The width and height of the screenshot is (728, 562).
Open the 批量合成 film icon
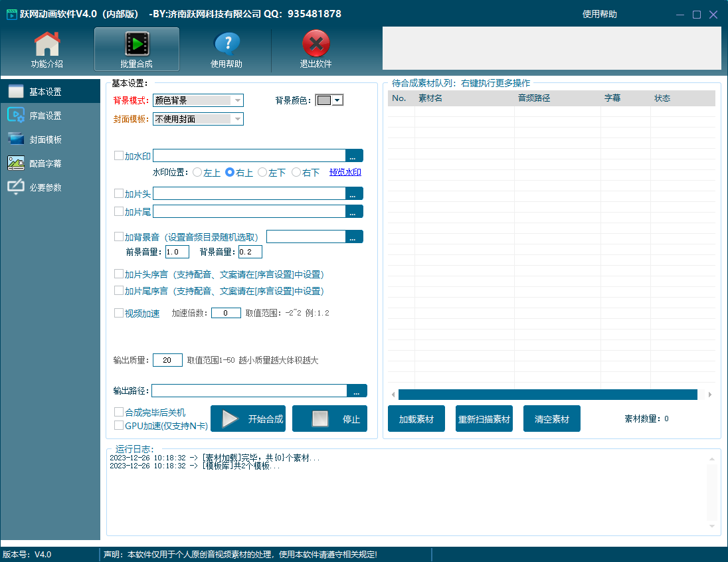click(136, 45)
